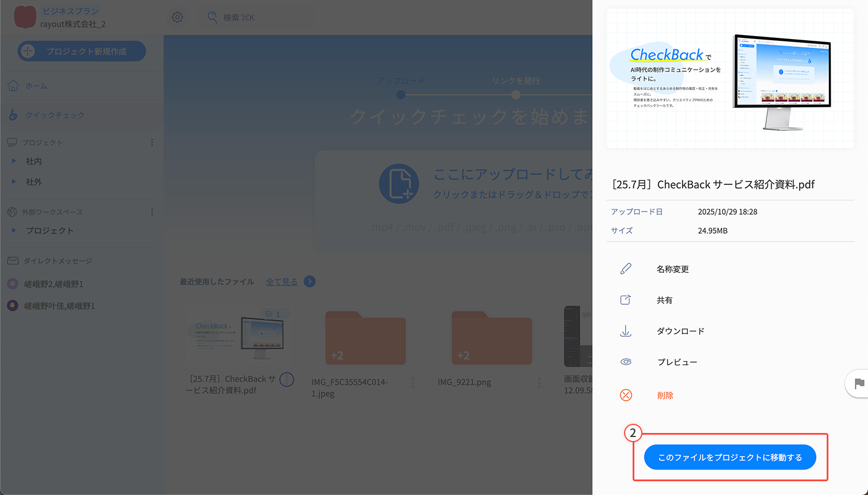868x495 pixels.
Task: Click the 最近使用したファイル heading
Action: coord(216,282)
